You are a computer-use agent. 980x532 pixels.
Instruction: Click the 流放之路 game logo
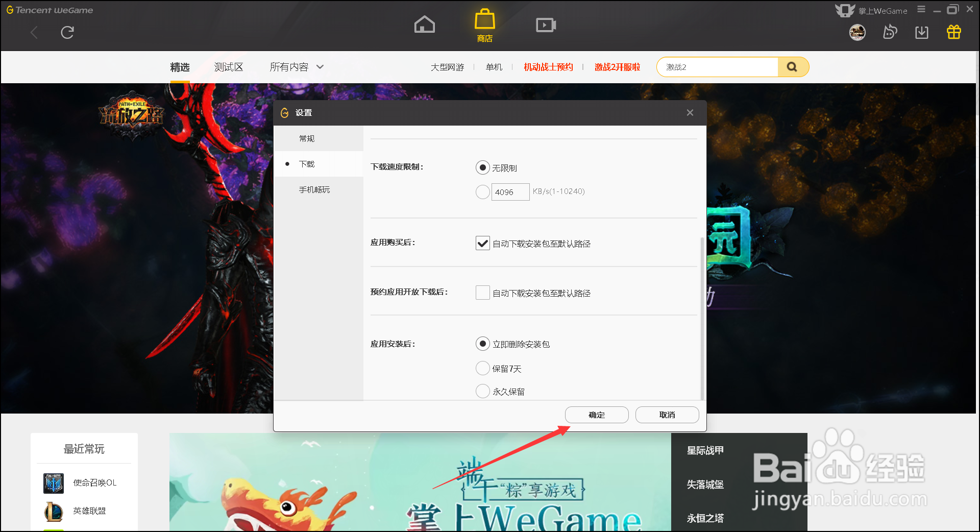point(131,116)
